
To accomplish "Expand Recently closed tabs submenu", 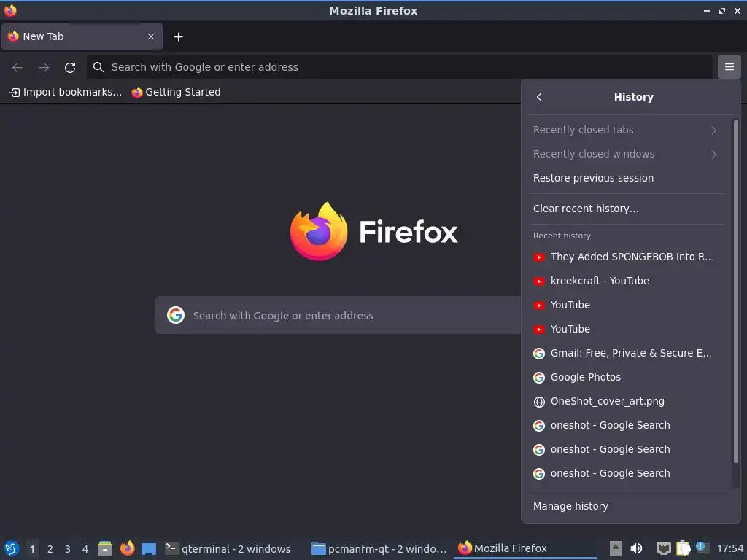I will (625, 130).
